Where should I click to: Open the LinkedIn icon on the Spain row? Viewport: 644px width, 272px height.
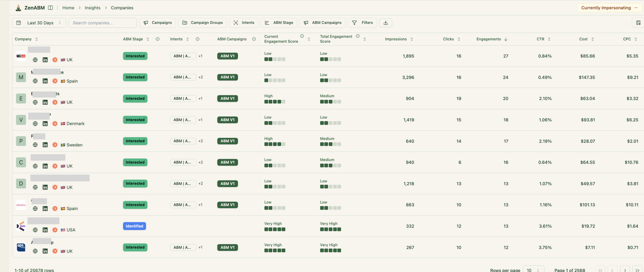(45, 81)
